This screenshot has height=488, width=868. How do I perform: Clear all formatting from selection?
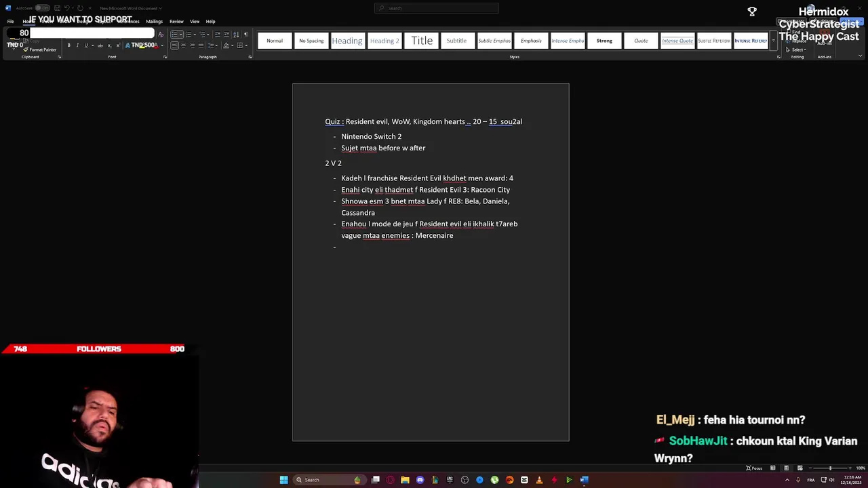click(161, 35)
